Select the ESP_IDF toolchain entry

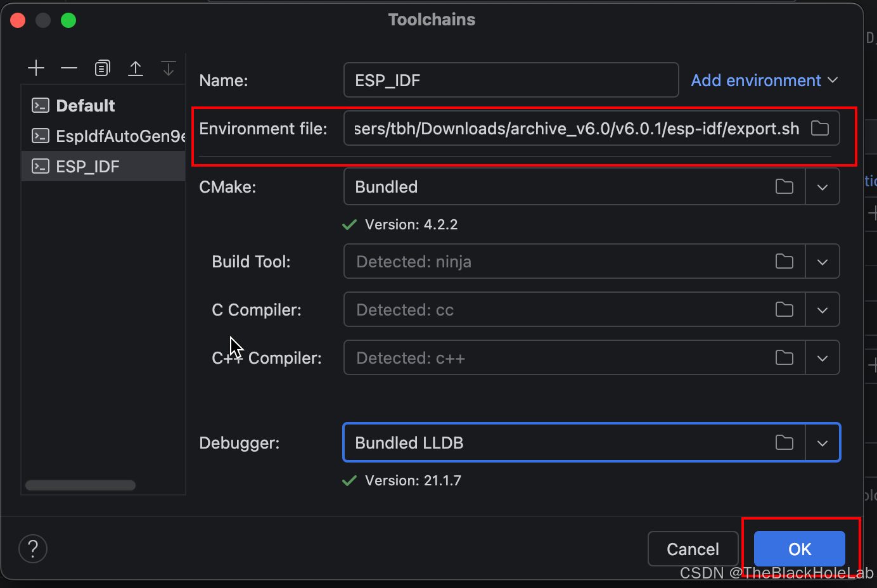pos(103,166)
